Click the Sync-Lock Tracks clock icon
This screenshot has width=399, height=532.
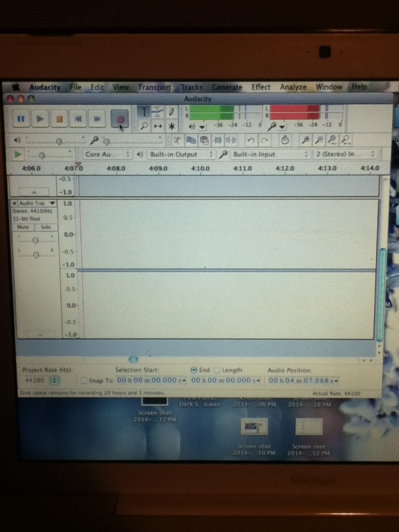click(285, 140)
